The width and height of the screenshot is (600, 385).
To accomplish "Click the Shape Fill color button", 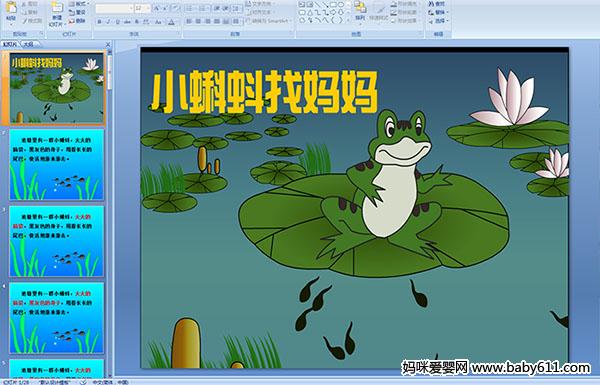I will pos(406,3).
